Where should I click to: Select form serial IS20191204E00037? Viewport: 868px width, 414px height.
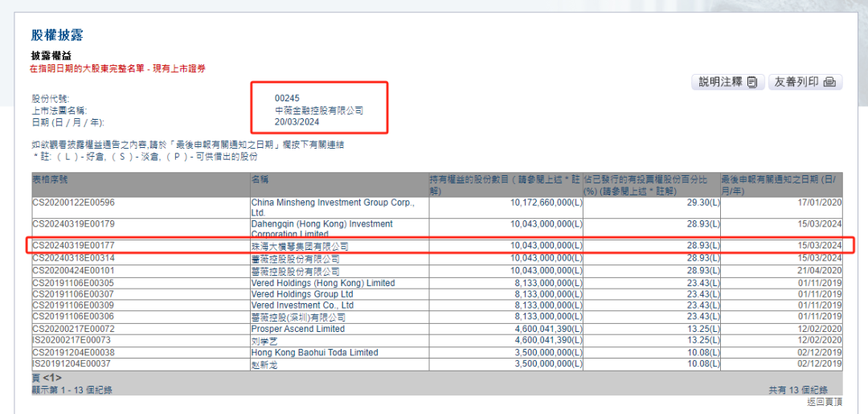point(73,364)
